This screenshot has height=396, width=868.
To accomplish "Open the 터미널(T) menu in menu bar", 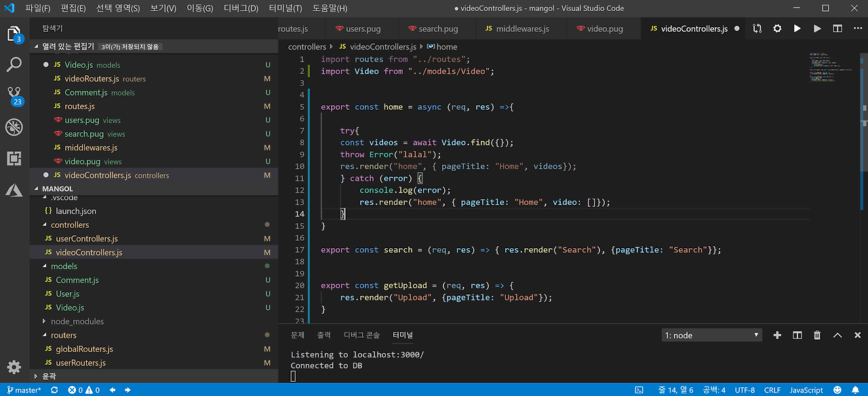I will tap(285, 8).
